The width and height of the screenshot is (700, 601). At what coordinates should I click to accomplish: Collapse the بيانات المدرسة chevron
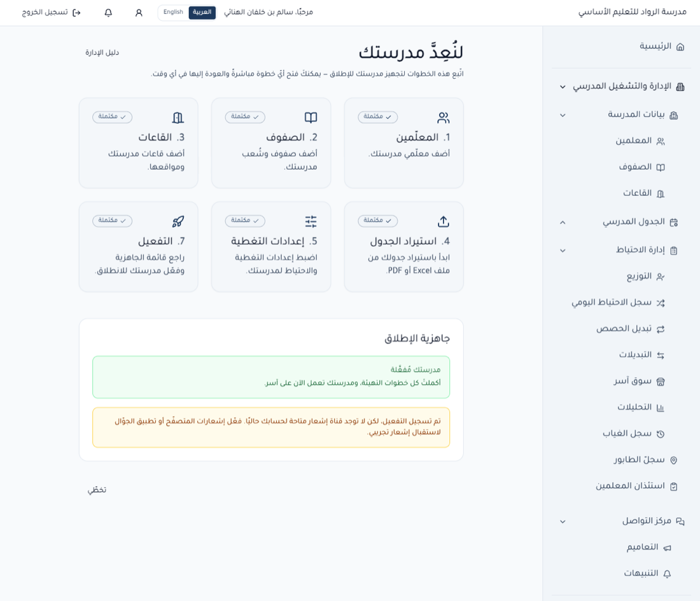(563, 115)
